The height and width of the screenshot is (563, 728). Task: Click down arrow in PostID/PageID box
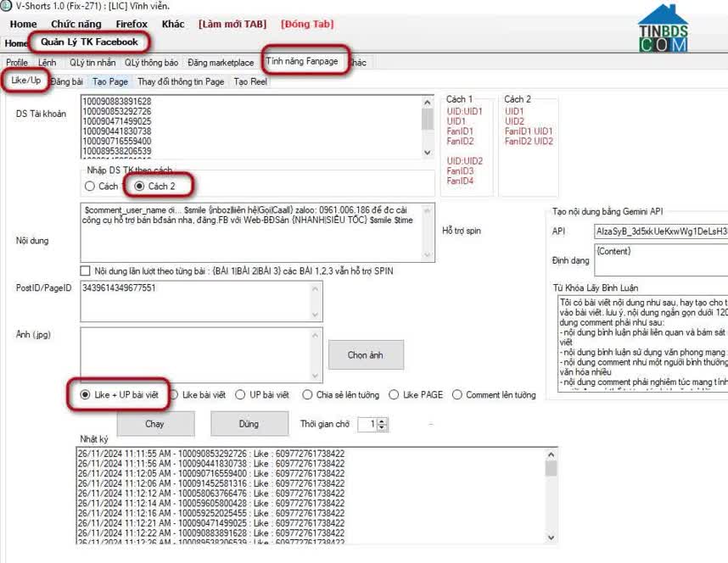[316, 315]
